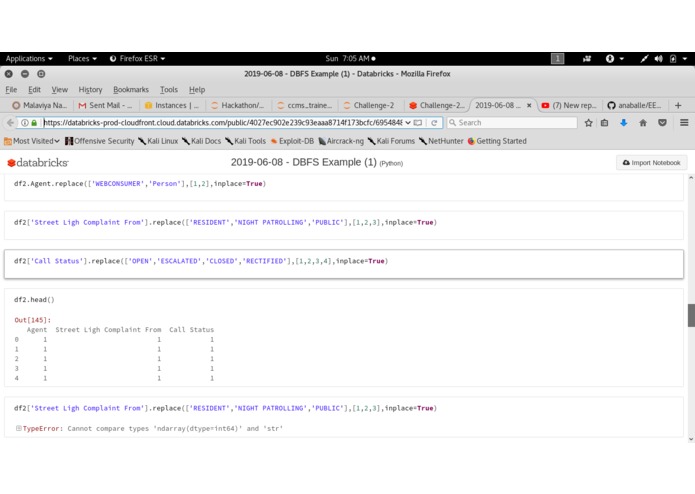Click the workspace switcher number 1

557,58
